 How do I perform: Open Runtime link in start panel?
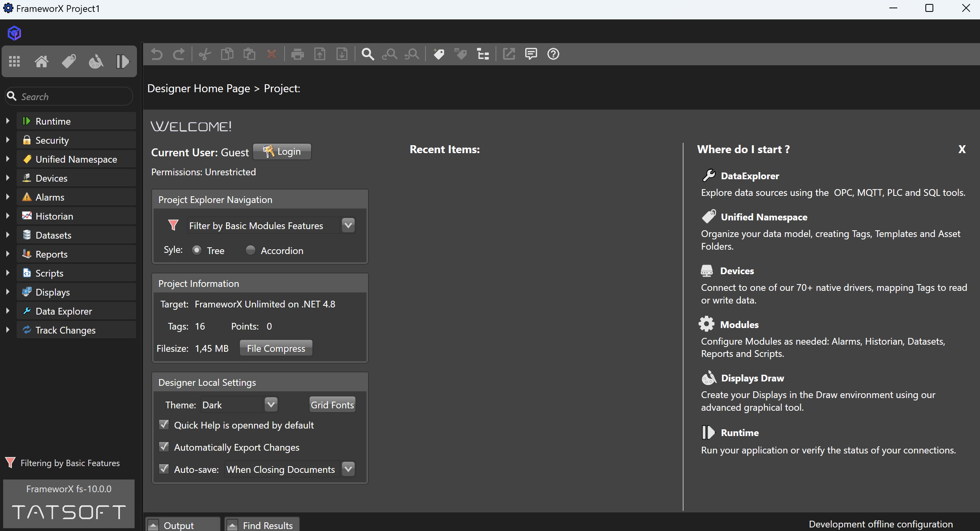point(740,433)
